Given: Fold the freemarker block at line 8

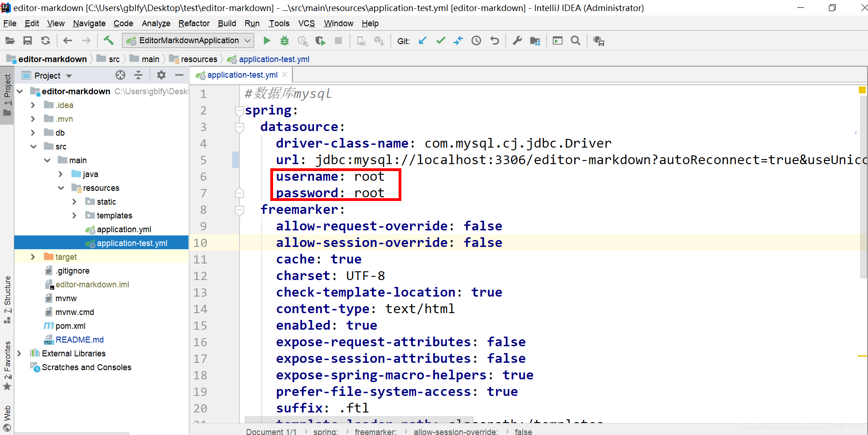Looking at the screenshot, I should point(239,210).
